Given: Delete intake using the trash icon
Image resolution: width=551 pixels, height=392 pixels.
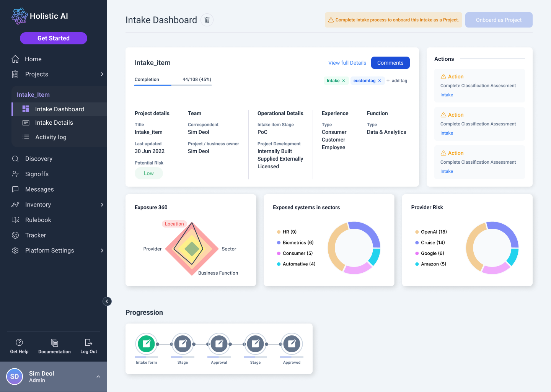Looking at the screenshot, I should point(207,20).
